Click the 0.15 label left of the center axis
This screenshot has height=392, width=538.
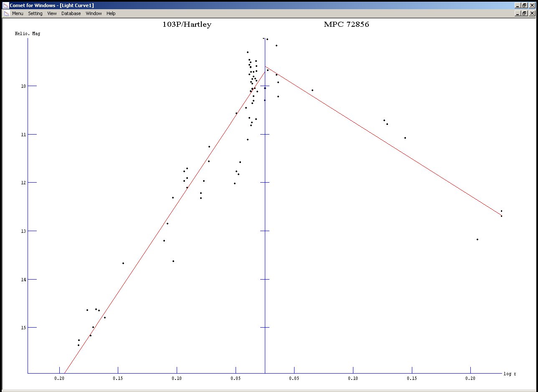pyautogui.click(x=118, y=378)
